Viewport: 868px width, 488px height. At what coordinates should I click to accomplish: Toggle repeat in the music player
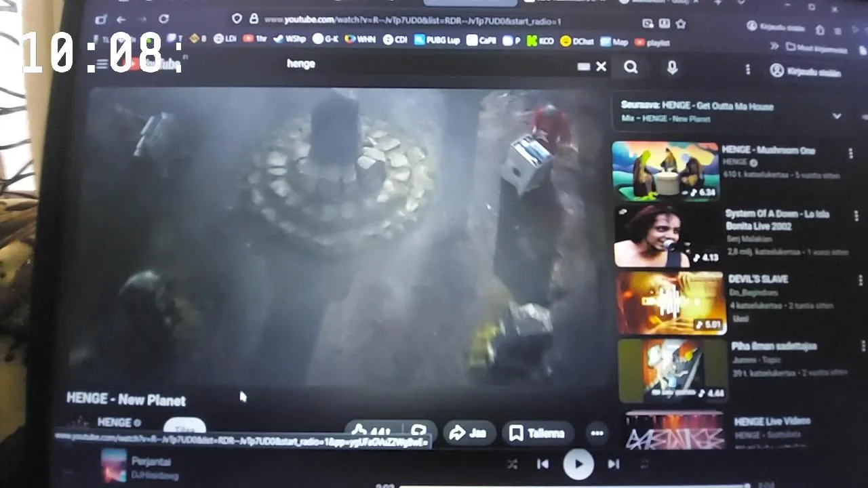(644, 464)
